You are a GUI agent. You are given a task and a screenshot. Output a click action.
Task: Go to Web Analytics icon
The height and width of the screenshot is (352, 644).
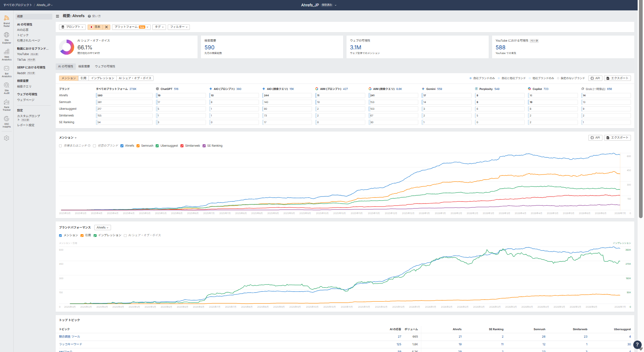coord(7,55)
